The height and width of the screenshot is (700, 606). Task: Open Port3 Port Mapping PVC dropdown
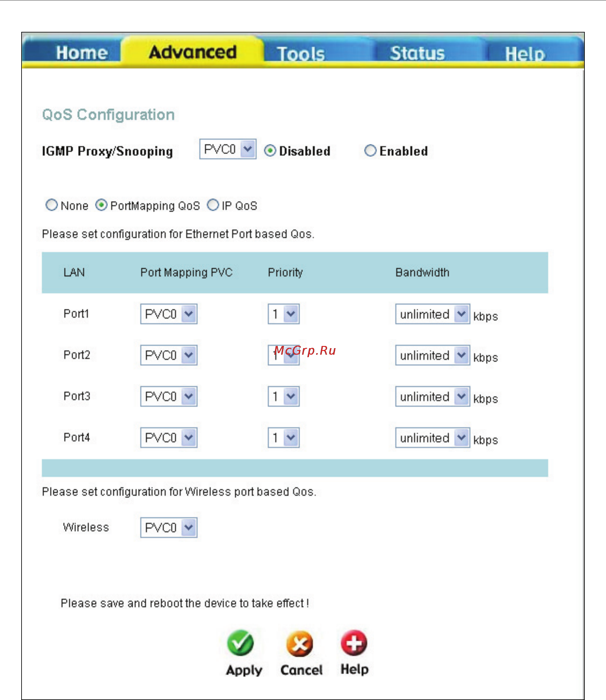169,396
